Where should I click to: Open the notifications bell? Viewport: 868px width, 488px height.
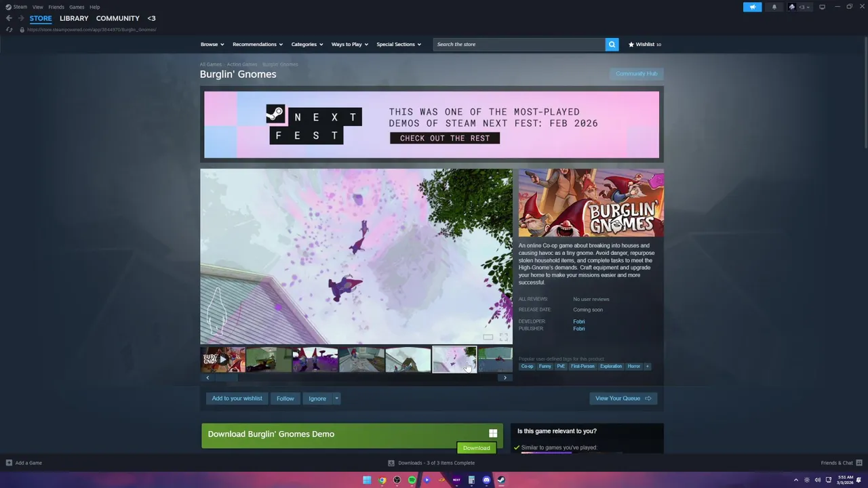point(774,7)
